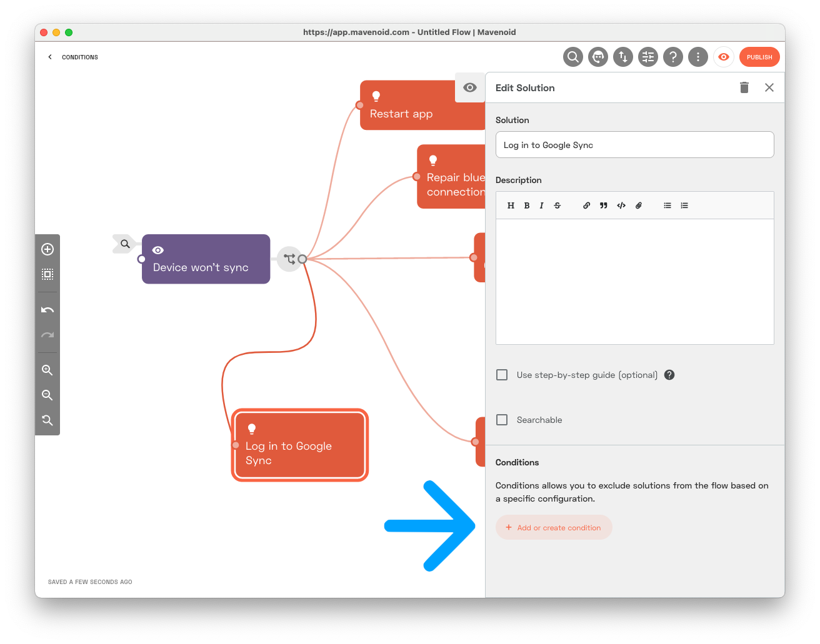Insert a bulleted list in description

(x=667, y=206)
